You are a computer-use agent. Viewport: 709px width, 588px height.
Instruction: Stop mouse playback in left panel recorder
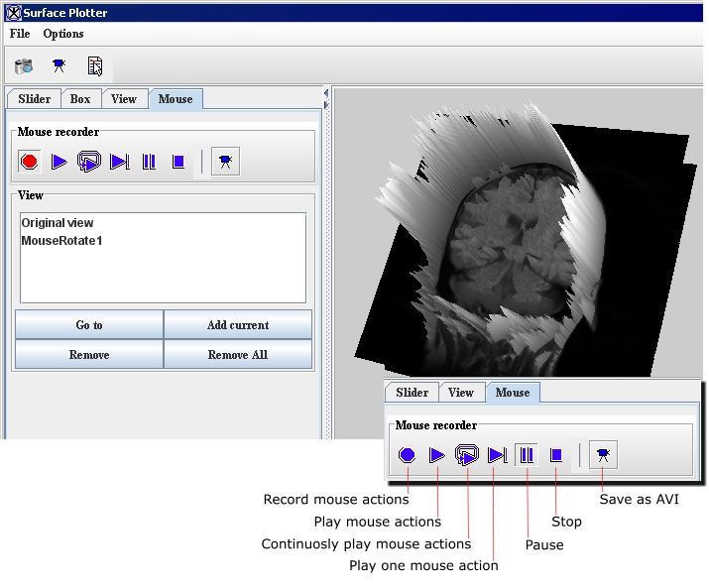178,162
